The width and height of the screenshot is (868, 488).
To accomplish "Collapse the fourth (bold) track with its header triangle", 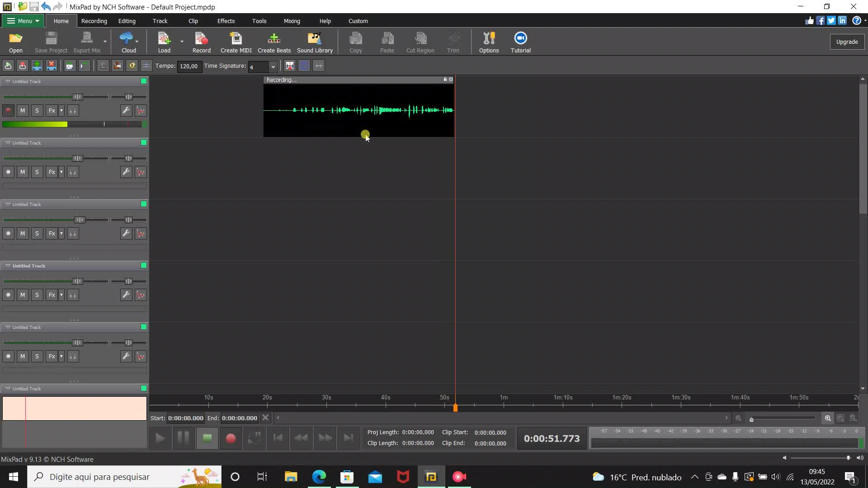I will click(8, 266).
